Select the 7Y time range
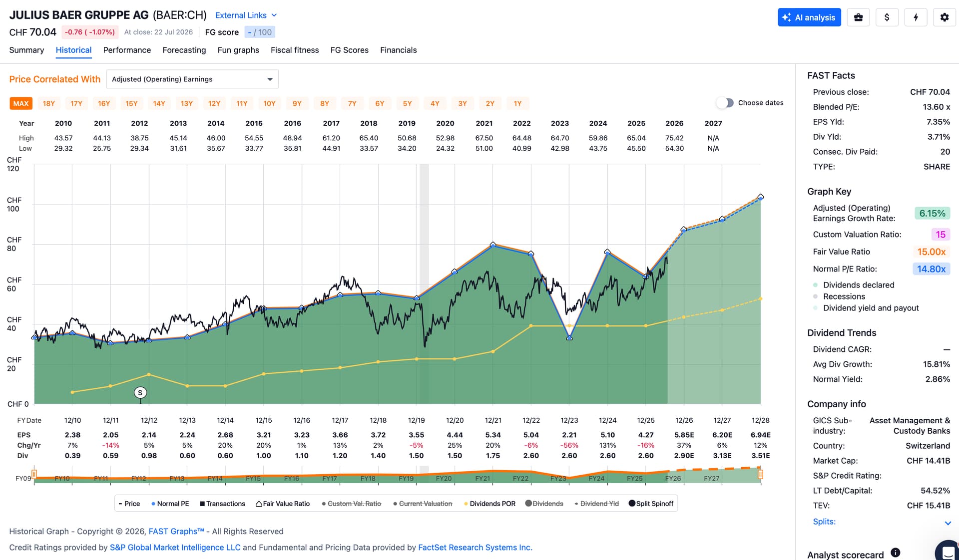959x560 pixels. pyautogui.click(x=352, y=103)
